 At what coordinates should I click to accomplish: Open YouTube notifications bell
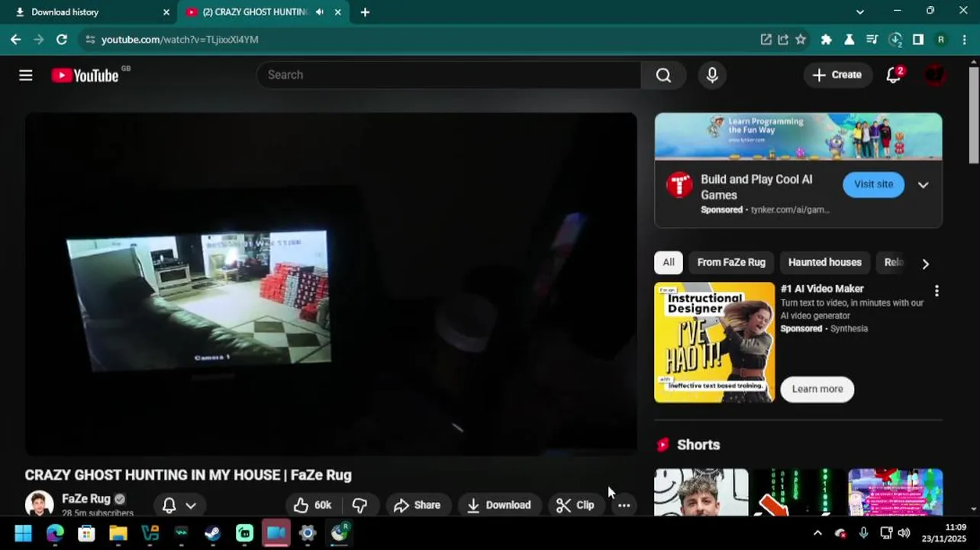(894, 75)
